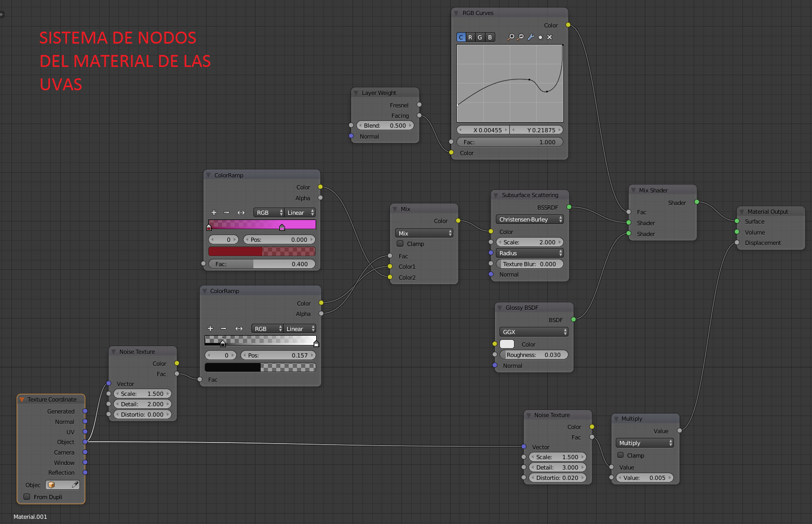The height and width of the screenshot is (524, 812).
Task: Flip the black-and-white ColorRamp with the arrows icon
Action: pyautogui.click(x=239, y=329)
